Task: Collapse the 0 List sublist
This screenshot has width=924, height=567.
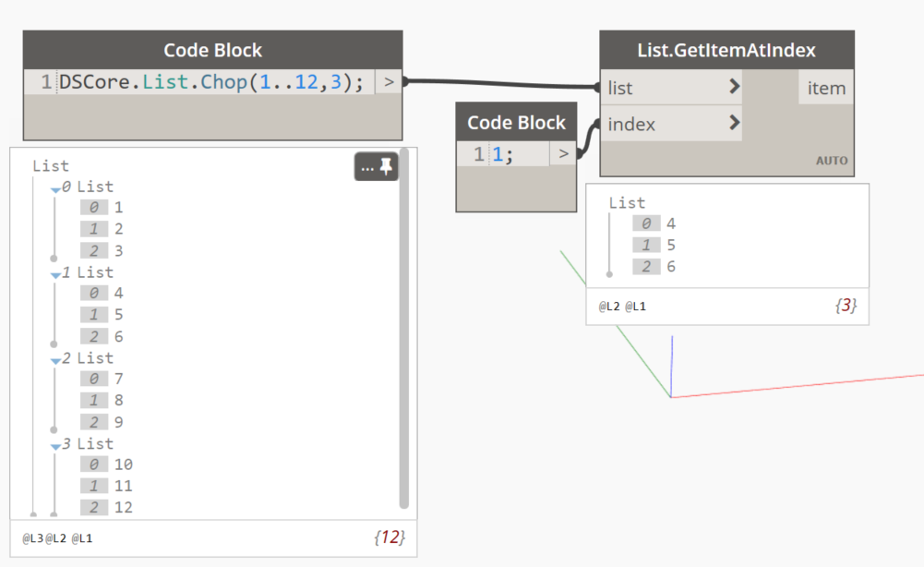Action: (x=55, y=189)
